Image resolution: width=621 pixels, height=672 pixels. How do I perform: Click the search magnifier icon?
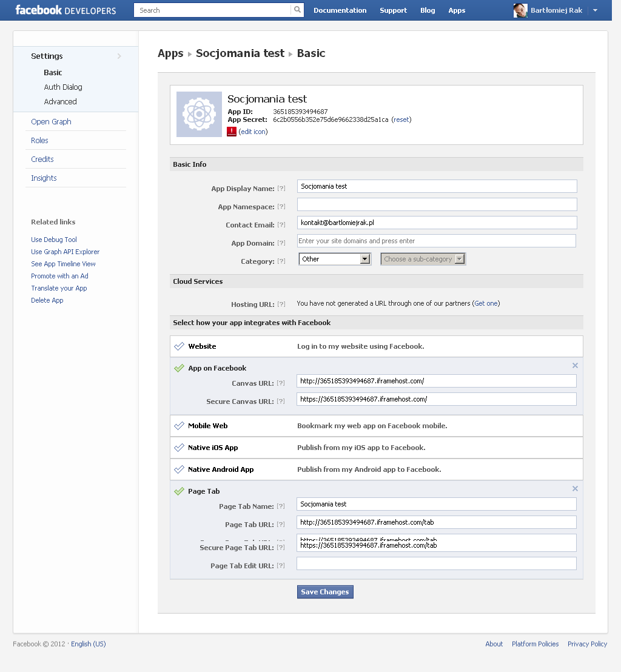point(297,10)
